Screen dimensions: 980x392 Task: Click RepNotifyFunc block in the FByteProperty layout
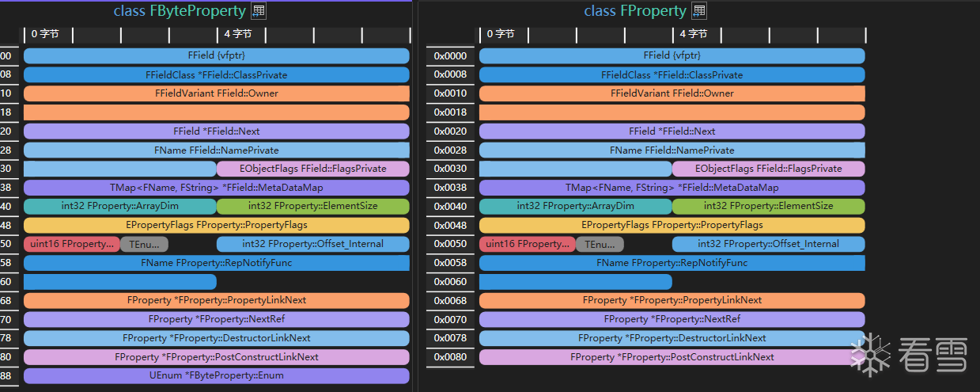tap(216, 262)
